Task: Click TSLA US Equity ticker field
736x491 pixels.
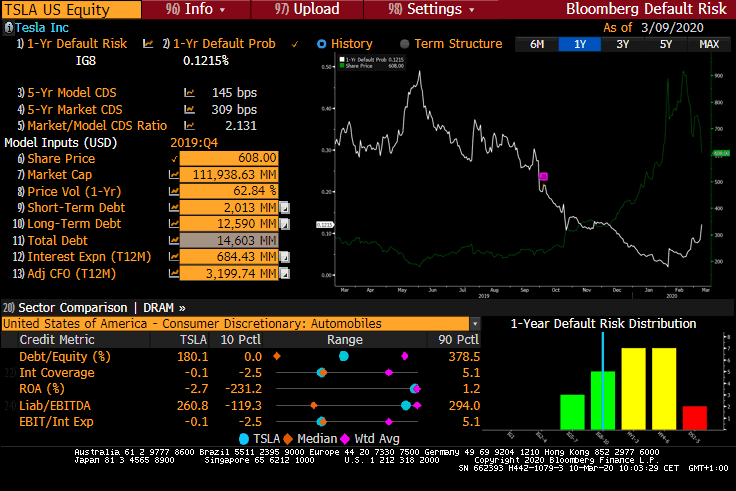Action: 71,9
